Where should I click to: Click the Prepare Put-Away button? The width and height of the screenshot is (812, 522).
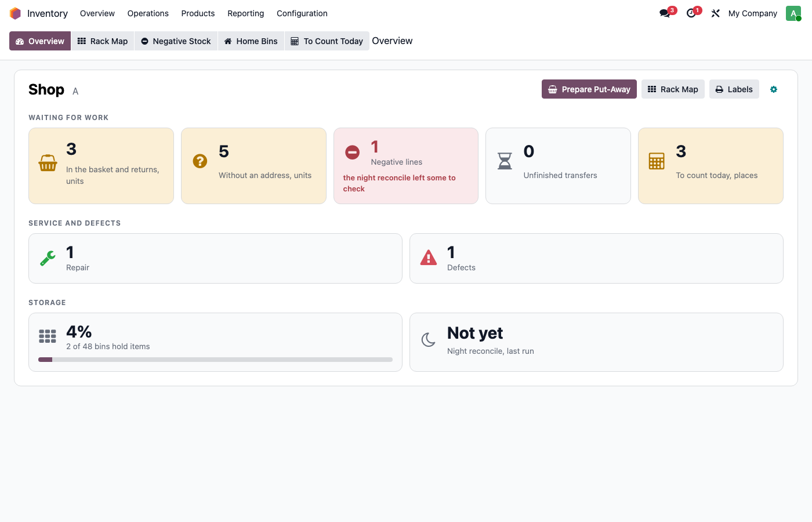pyautogui.click(x=589, y=89)
